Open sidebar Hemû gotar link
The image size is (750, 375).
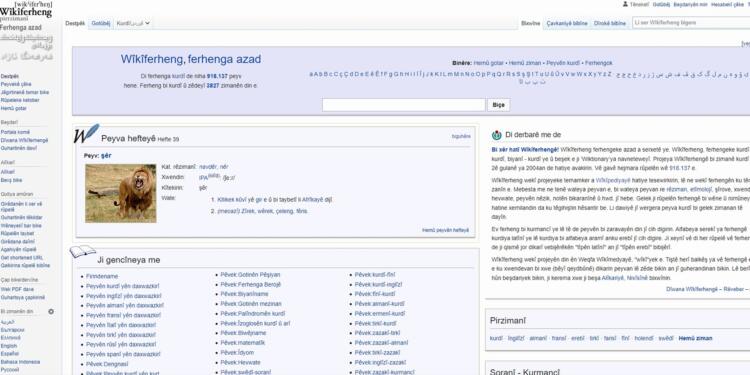tap(13, 109)
